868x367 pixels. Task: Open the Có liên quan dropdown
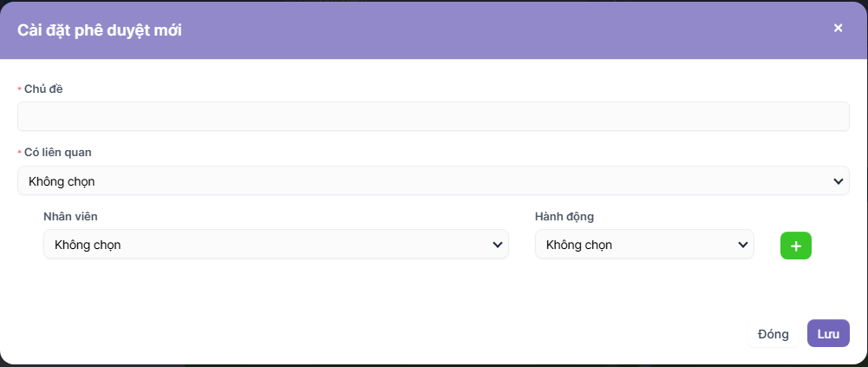click(433, 181)
